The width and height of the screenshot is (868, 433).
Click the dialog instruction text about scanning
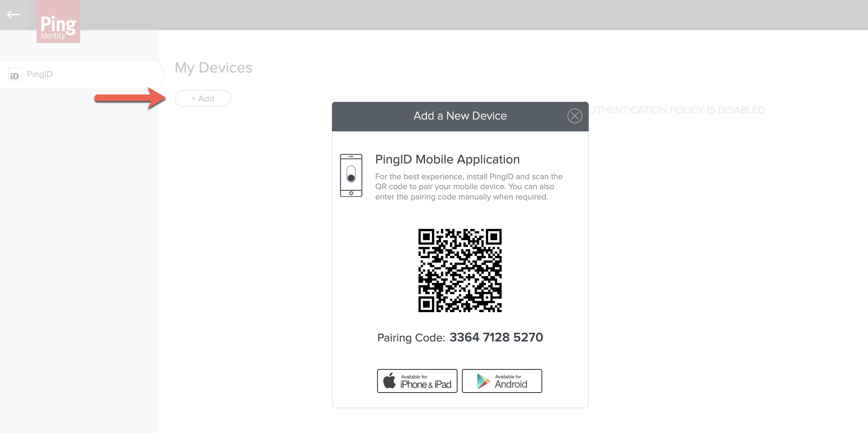pos(468,187)
